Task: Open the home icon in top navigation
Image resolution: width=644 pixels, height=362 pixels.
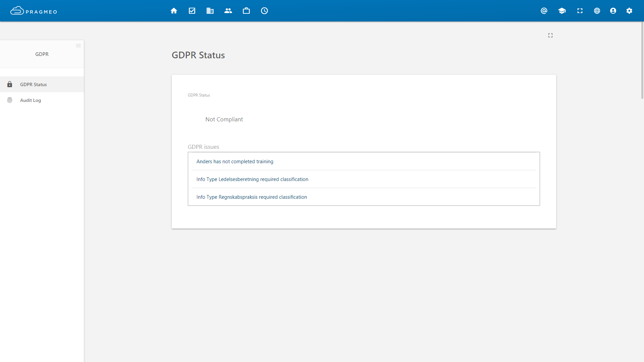Action: tap(174, 11)
